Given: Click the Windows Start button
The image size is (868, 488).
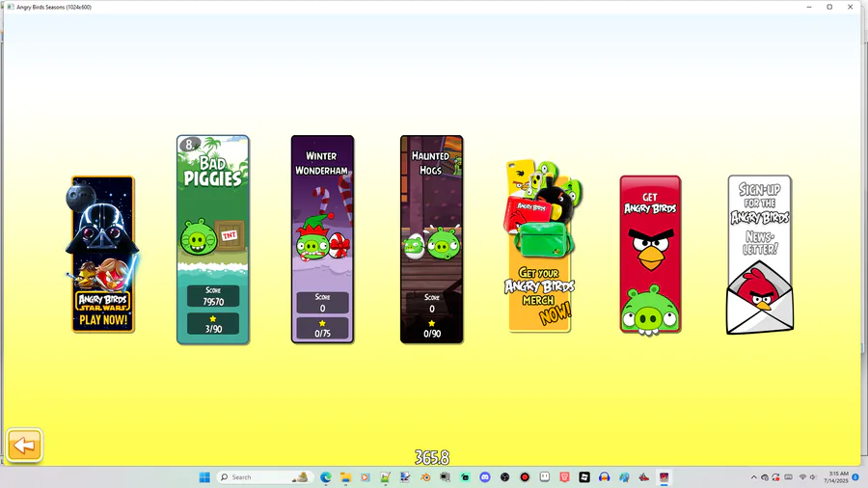Looking at the screenshot, I should [x=204, y=477].
